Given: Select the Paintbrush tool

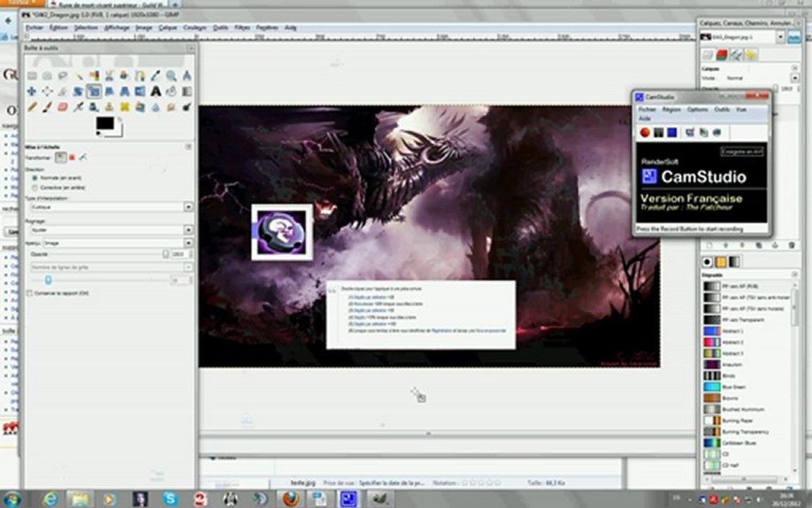Looking at the screenshot, I should tap(47, 107).
